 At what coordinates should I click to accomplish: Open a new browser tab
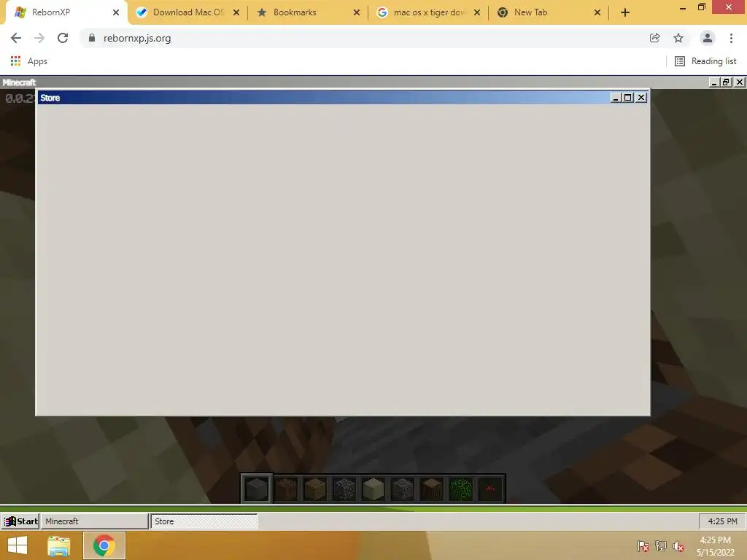[625, 12]
